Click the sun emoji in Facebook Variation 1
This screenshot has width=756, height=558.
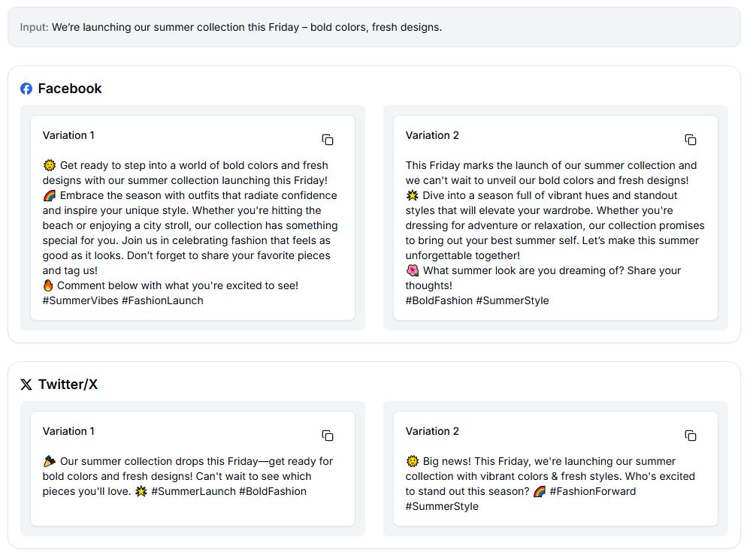[49, 165]
